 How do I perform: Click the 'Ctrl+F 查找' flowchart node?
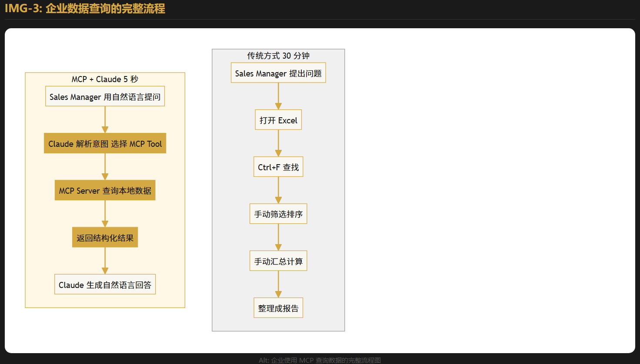point(278,167)
